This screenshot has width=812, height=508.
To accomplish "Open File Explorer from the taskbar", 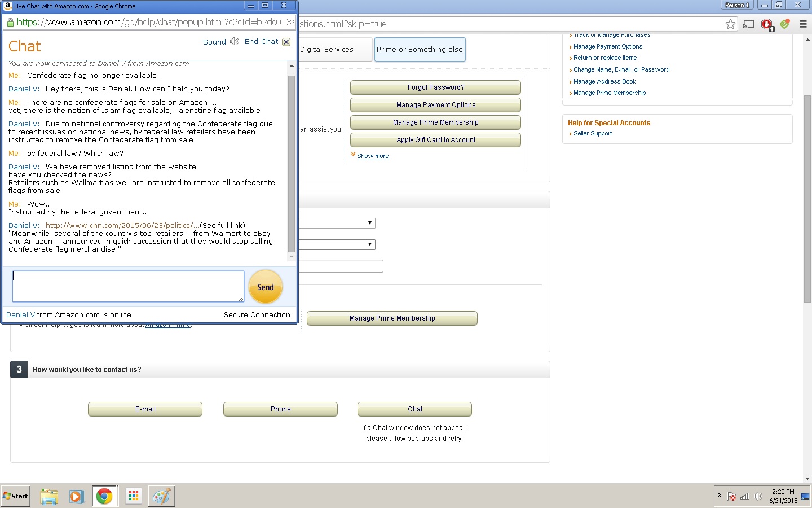I will [x=49, y=497].
